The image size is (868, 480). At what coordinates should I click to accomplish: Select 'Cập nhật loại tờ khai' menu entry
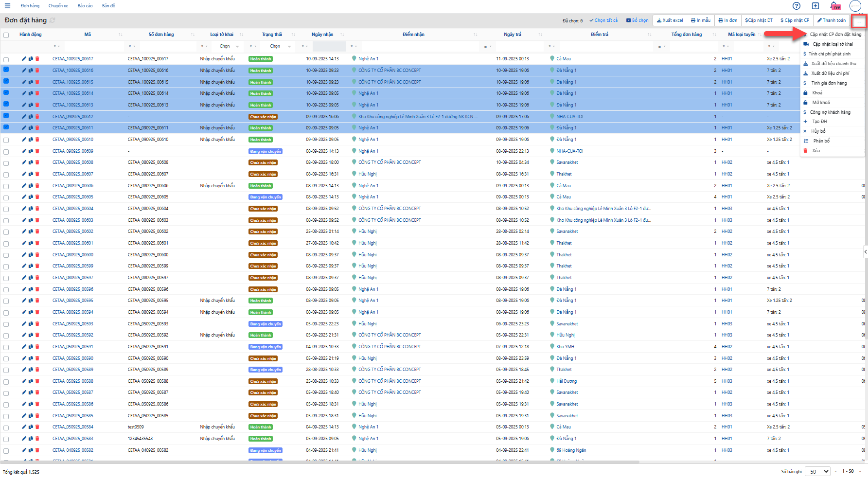point(833,44)
